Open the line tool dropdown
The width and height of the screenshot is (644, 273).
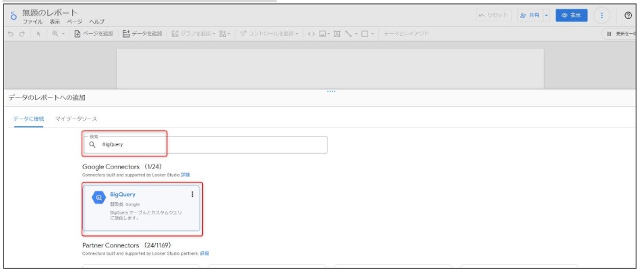[351, 34]
